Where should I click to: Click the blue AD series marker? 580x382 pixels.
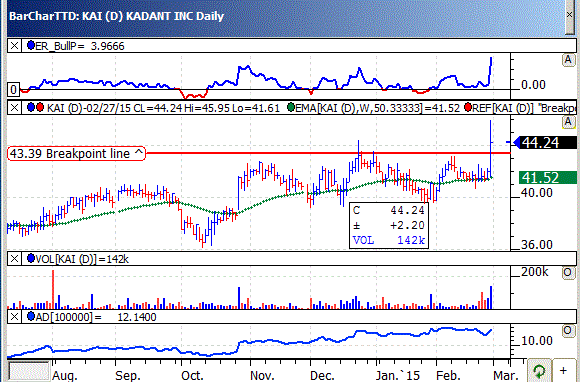tap(31, 316)
